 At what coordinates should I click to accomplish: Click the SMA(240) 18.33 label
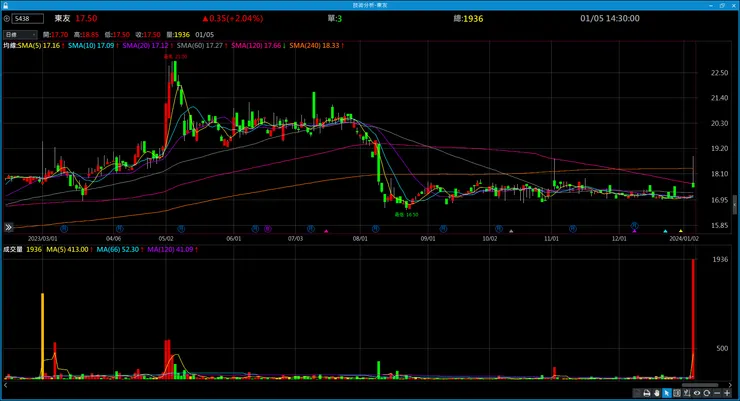(314, 46)
